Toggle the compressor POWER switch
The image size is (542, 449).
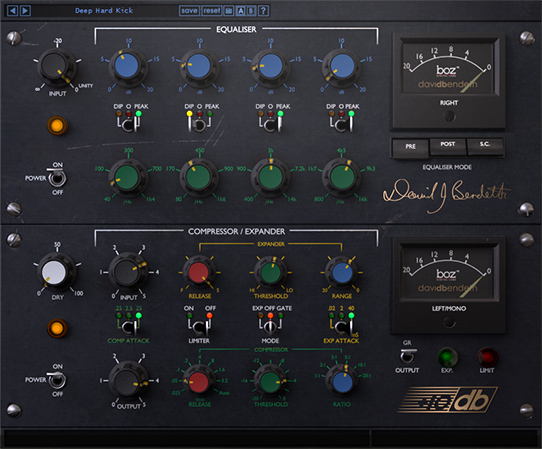point(57,380)
